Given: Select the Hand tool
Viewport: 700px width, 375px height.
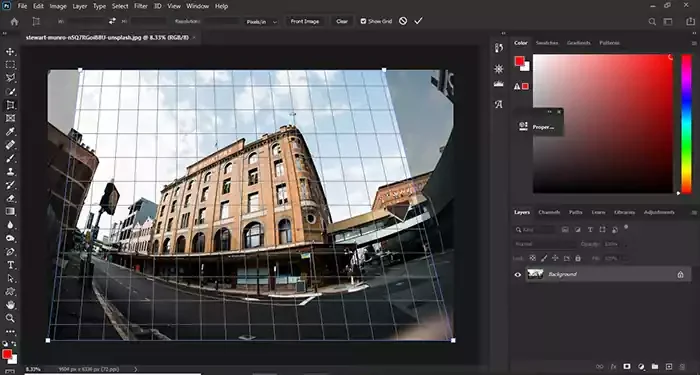Looking at the screenshot, I should [10, 305].
